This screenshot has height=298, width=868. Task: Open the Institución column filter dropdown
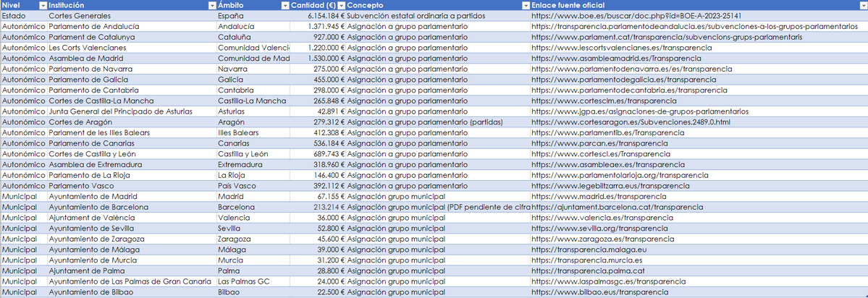(211, 5)
